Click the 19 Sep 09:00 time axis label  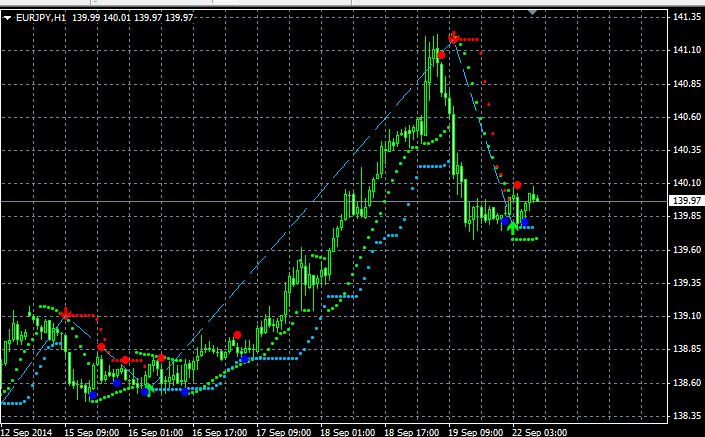click(x=476, y=432)
